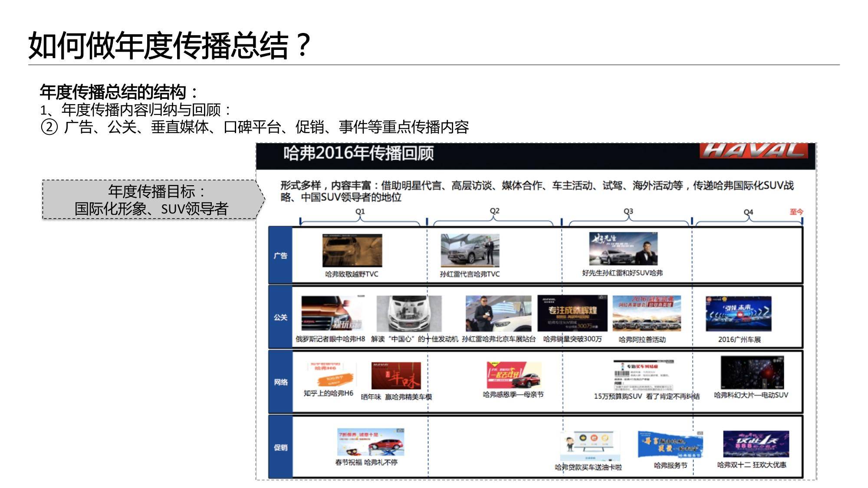Select the 广告 row header
Viewport: 868px width, 488px height.
tap(280, 255)
